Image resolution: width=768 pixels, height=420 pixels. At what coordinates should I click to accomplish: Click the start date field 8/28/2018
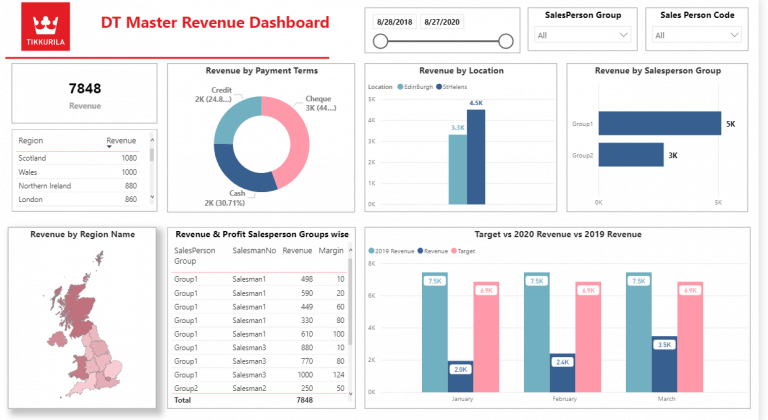coord(395,21)
